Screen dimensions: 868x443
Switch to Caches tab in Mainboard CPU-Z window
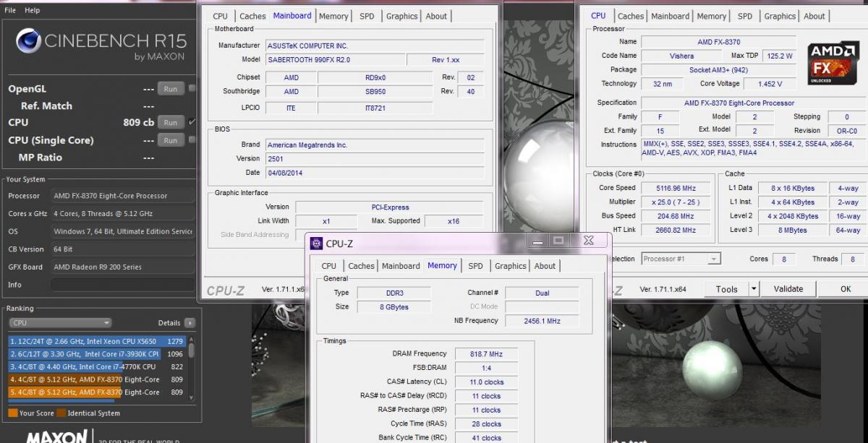point(252,16)
